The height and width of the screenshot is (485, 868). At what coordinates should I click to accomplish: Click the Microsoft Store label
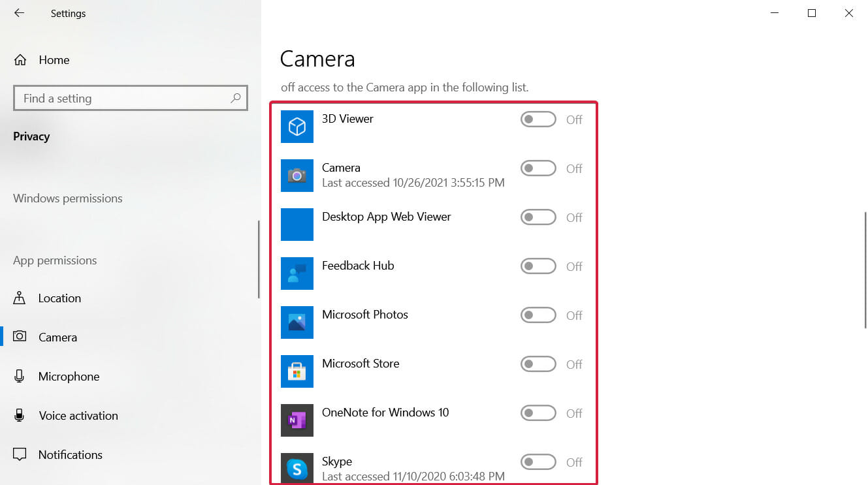click(x=361, y=364)
